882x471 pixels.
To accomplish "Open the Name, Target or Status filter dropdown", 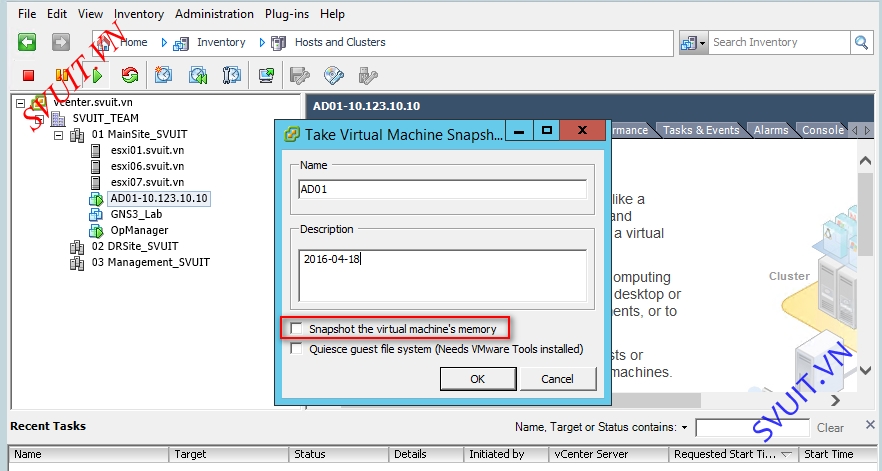I will [x=685, y=428].
